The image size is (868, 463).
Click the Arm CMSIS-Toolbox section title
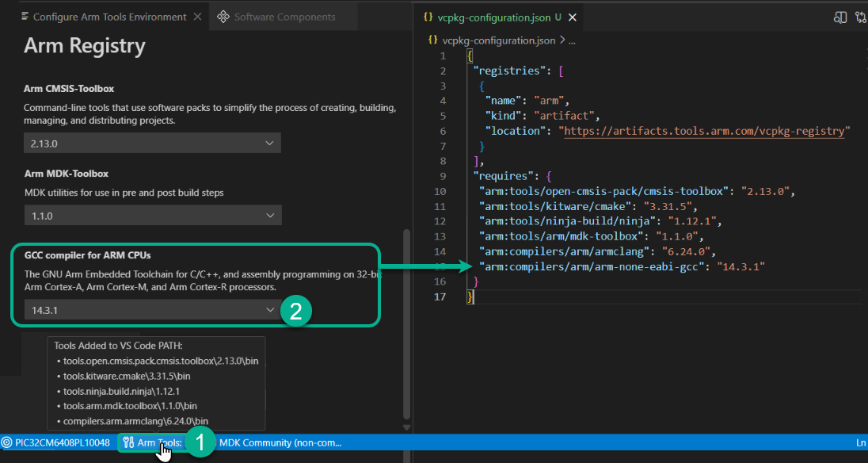[x=69, y=89]
